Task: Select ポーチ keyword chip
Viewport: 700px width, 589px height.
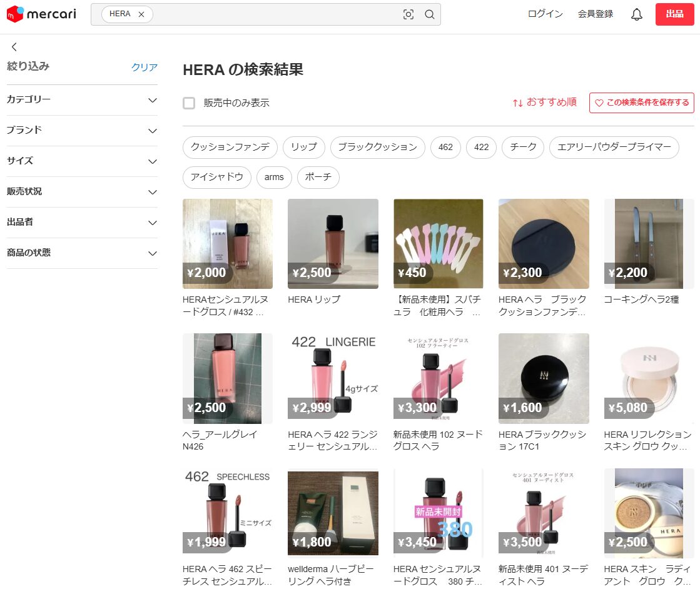Action: pos(318,177)
